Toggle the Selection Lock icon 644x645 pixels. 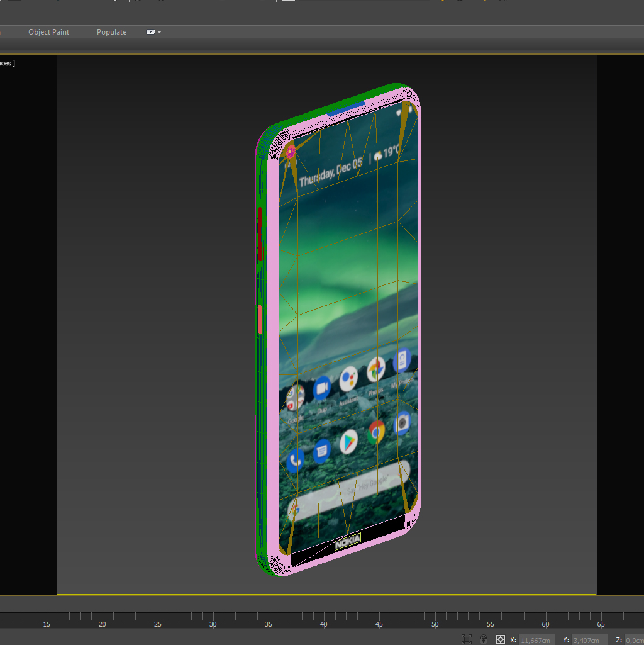(x=484, y=639)
